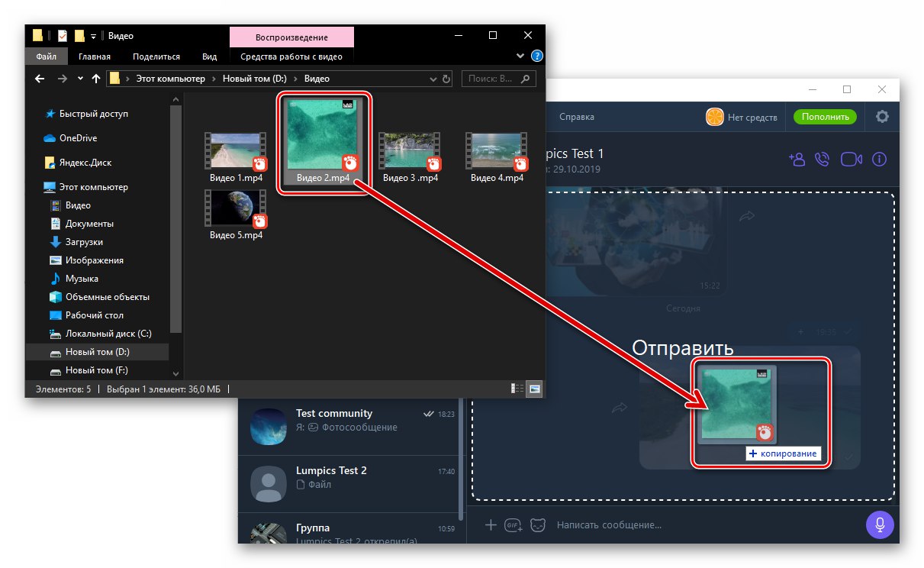This screenshot has height=568, width=924.
Task: Click the Explorer search magnifier icon
Action: coord(525,78)
